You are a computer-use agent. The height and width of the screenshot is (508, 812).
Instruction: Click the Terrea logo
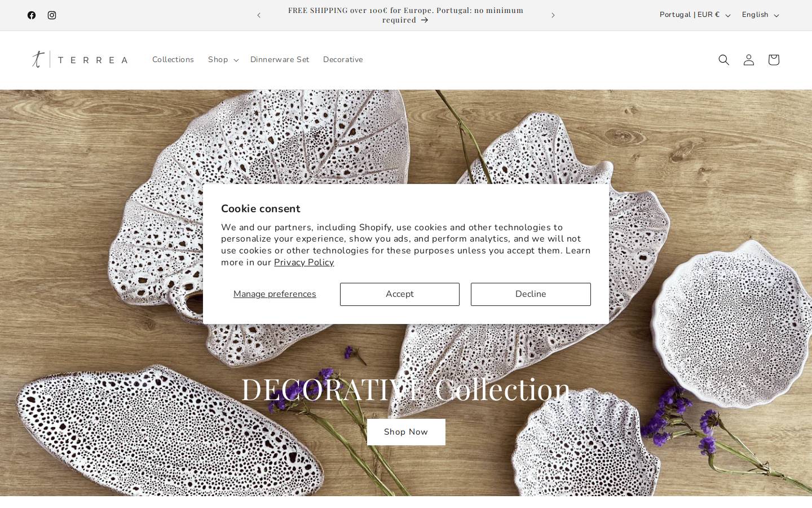(80, 59)
